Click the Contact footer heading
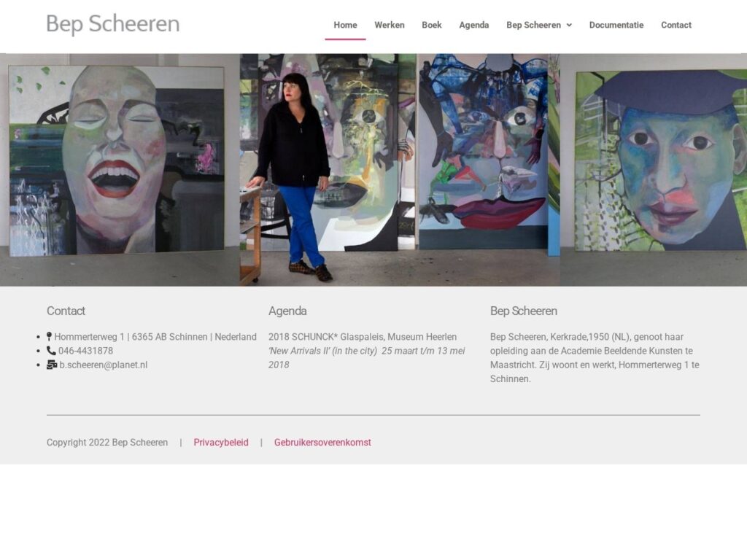 point(66,311)
